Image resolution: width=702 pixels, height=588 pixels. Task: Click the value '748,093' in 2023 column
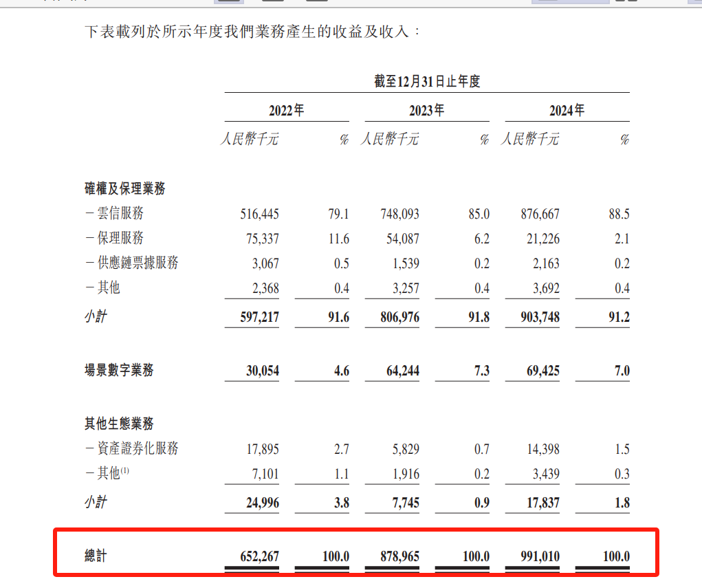point(399,214)
